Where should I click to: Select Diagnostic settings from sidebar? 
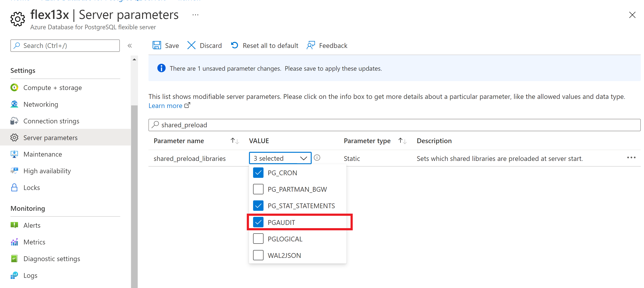(52, 259)
